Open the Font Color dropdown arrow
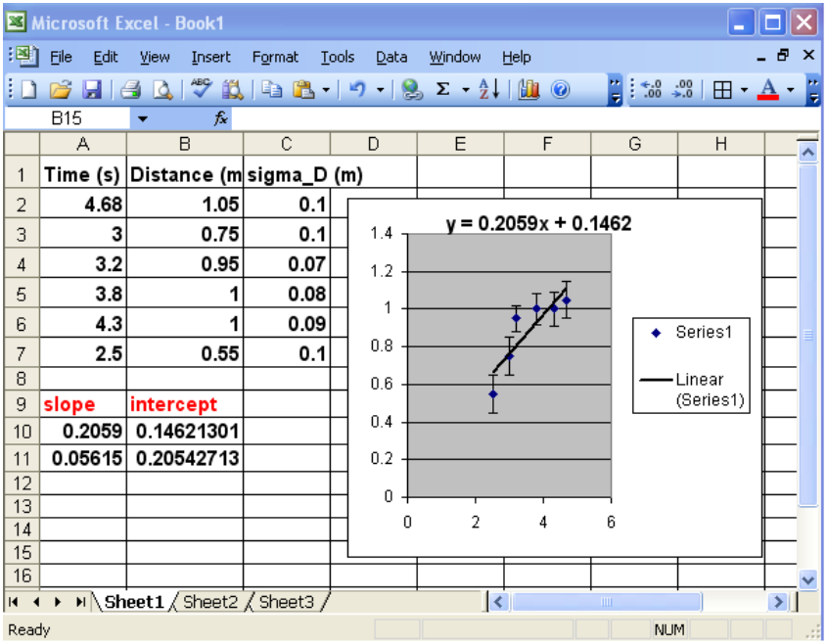Image resolution: width=827 pixels, height=644 pixels. pos(789,90)
